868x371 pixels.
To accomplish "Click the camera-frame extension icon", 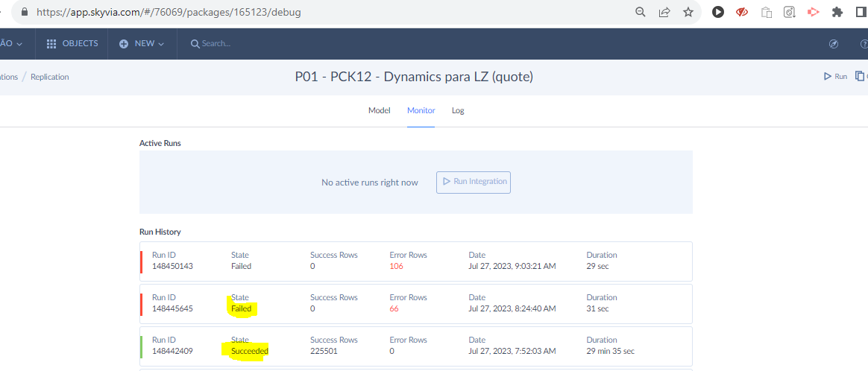I will tap(790, 12).
